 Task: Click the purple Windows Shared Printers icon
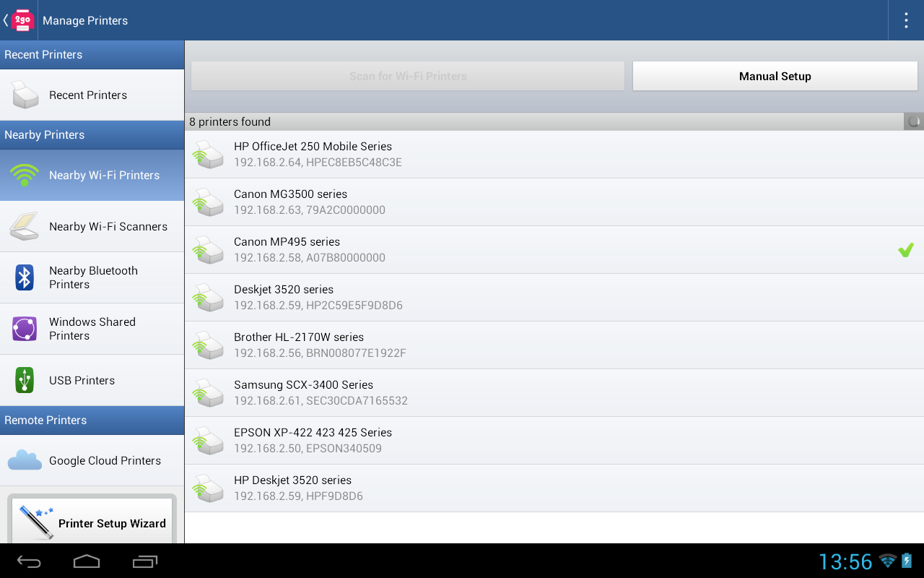(25, 329)
